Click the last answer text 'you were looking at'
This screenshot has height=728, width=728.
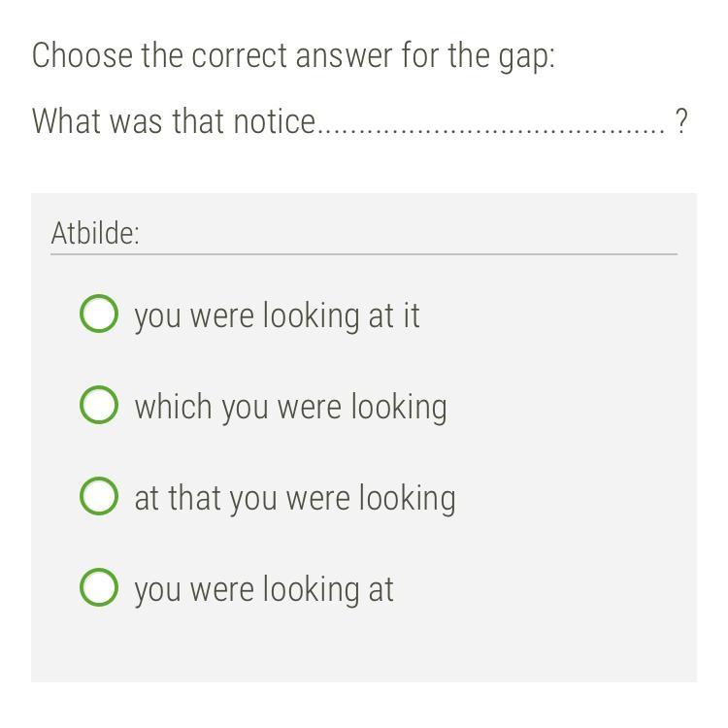pos(264,589)
